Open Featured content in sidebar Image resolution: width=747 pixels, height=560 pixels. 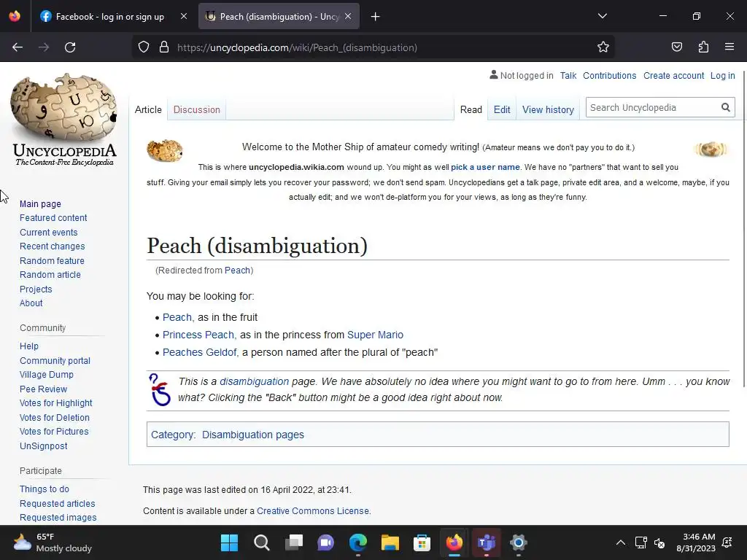[53, 217]
